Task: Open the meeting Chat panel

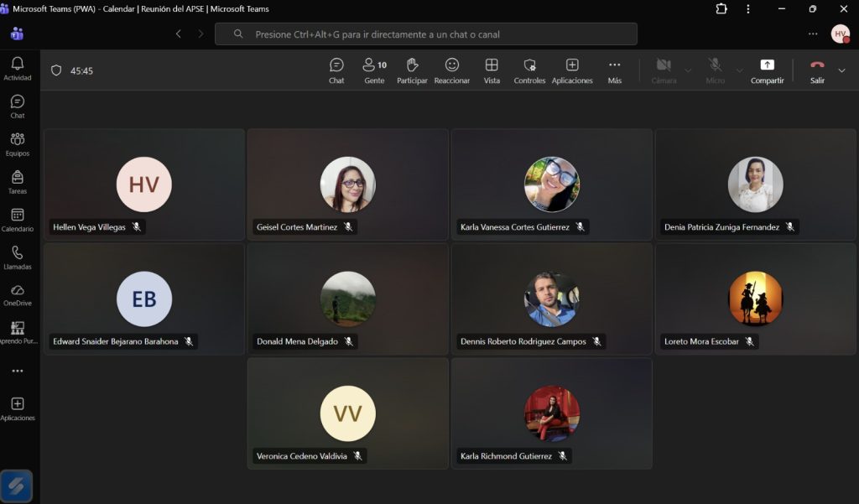Action: [x=336, y=70]
